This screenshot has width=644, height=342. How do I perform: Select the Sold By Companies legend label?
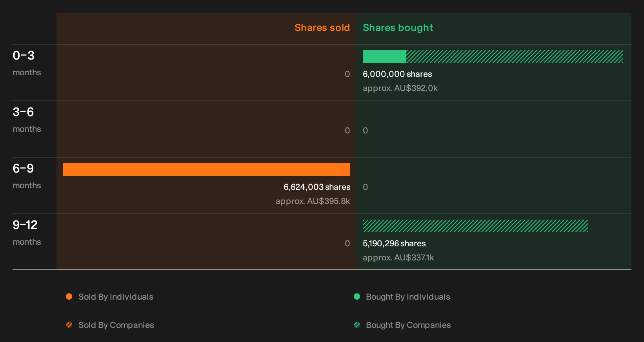(x=116, y=325)
